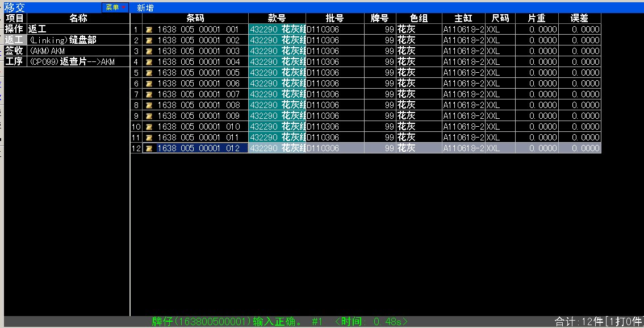Click the 主缸 cell A110618-2 in row 9
This screenshot has height=328, width=644.
pyautogui.click(x=463, y=116)
